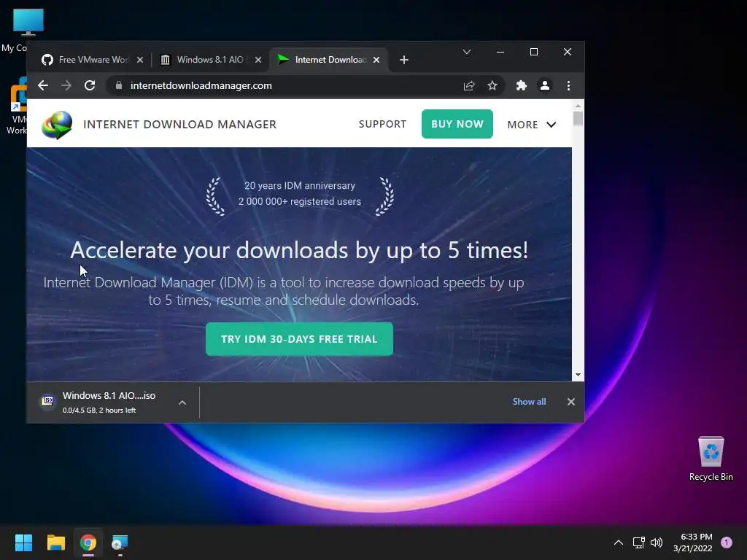Click the page vertical scrollbar thumb

pos(578,118)
